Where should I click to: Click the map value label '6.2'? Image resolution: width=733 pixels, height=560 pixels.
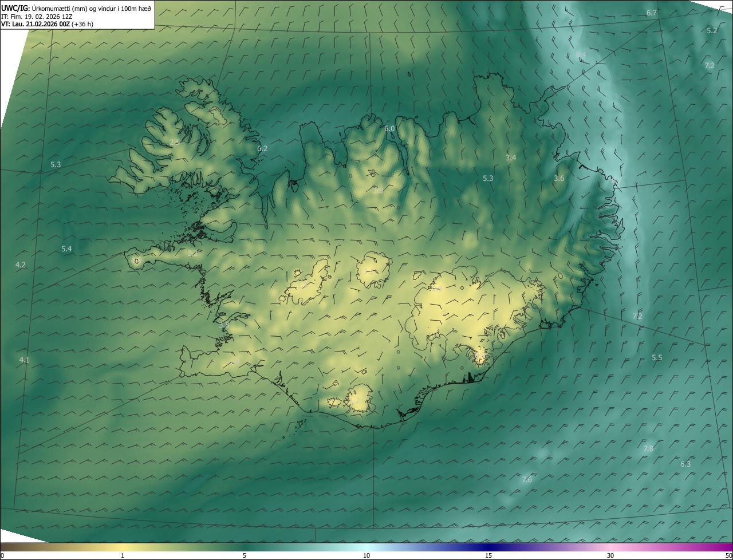point(262,148)
